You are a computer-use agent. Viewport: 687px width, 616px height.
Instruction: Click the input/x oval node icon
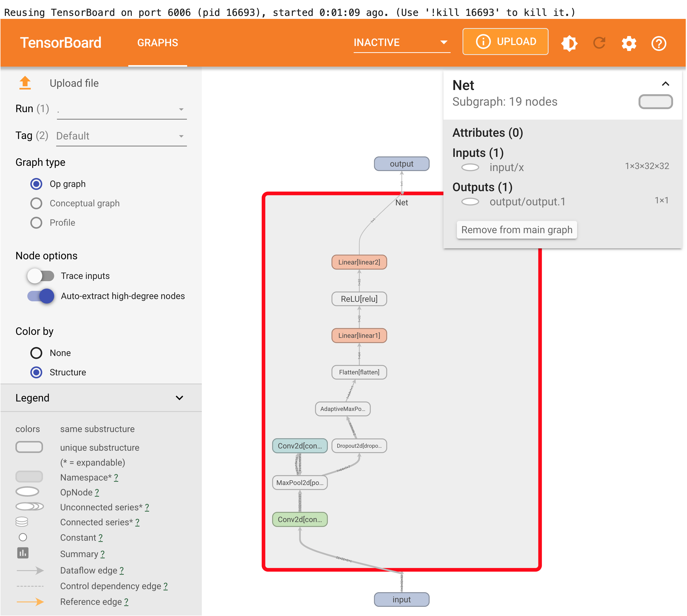[x=471, y=167]
